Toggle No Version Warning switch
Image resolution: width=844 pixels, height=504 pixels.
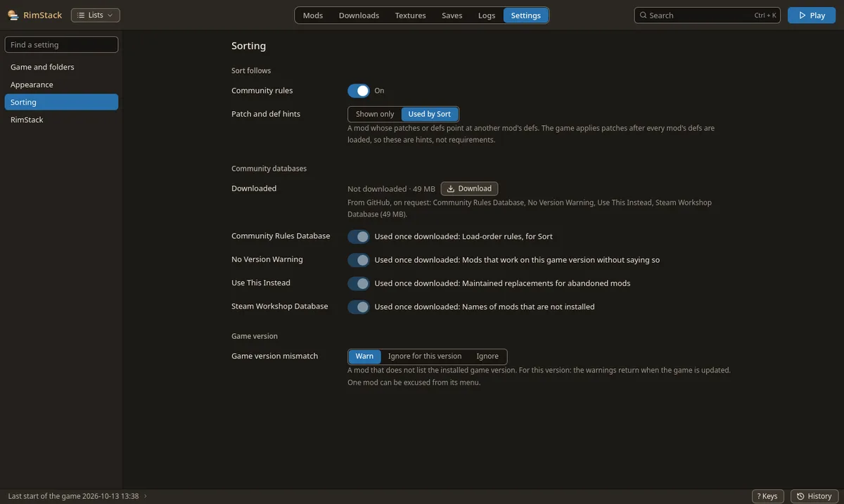coord(359,260)
